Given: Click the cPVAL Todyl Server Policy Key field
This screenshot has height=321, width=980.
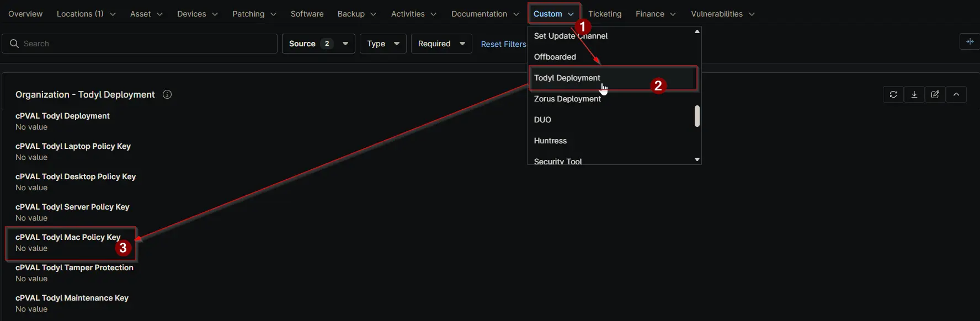Looking at the screenshot, I should tap(72, 212).
